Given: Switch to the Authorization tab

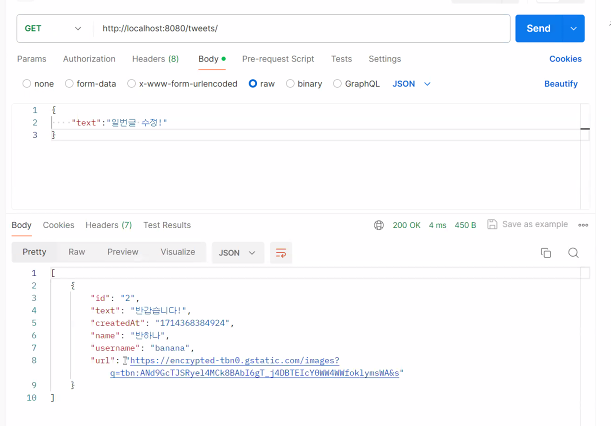Looking at the screenshot, I should [x=89, y=59].
